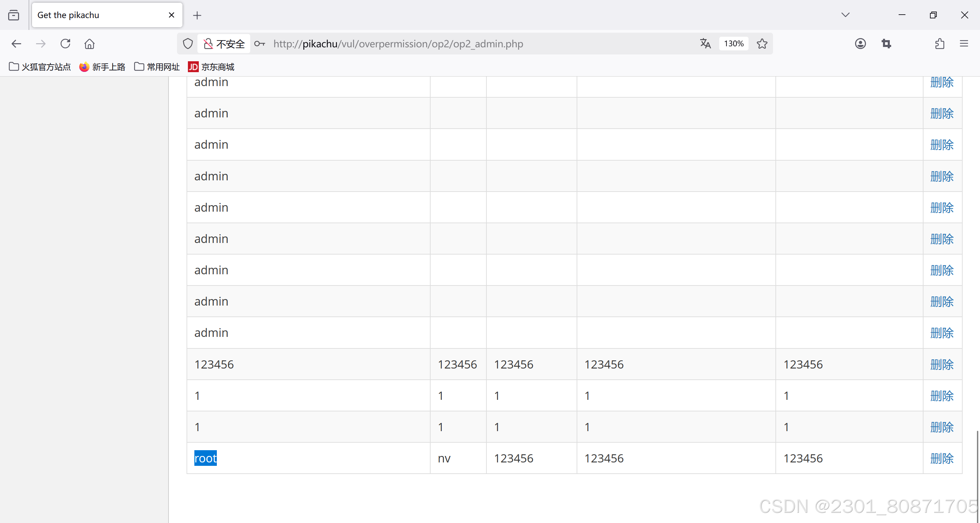Open the recent browsing tab-history button
Screen dimensions: 980x523
pos(14,15)
